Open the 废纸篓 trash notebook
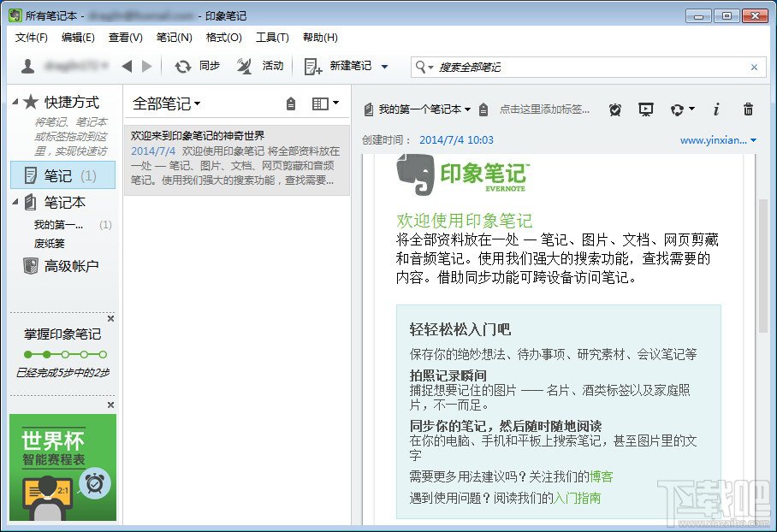 (x=49, y=243)
